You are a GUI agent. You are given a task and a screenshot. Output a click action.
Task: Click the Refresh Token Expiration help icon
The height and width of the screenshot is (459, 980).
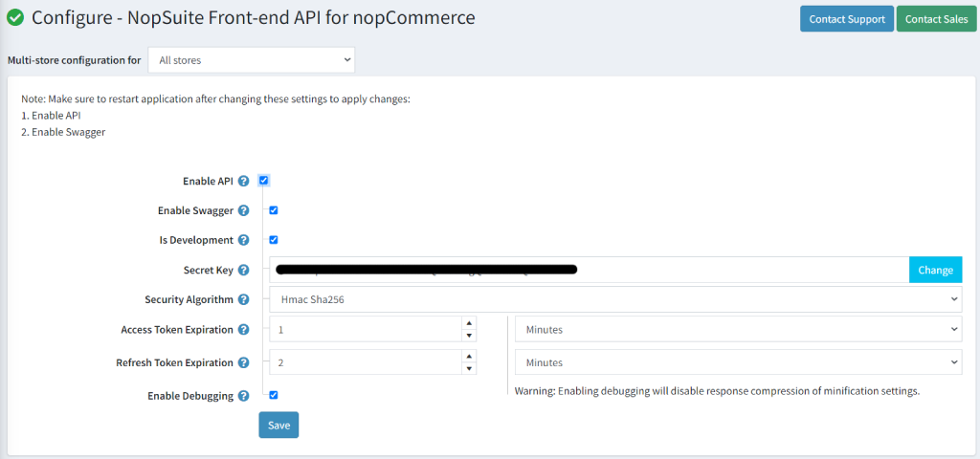[244, 362]
